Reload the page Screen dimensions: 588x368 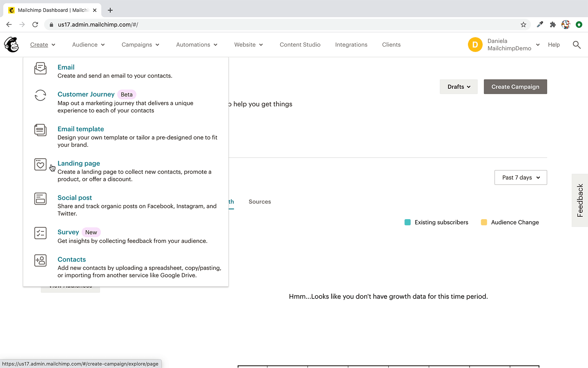pos(35,25)
